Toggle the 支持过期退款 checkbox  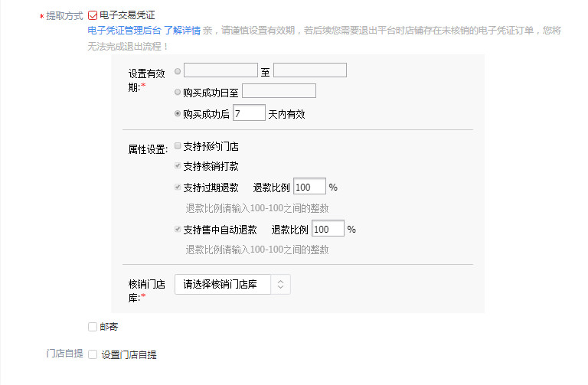coord(178,187)
